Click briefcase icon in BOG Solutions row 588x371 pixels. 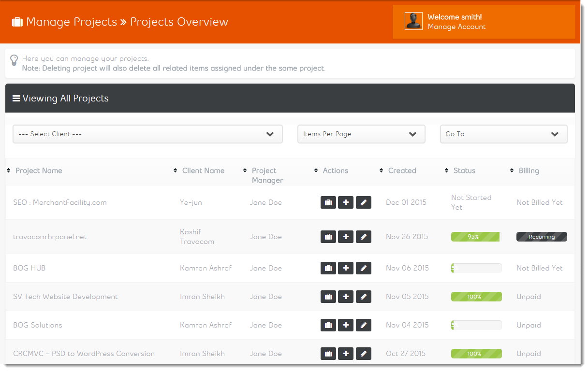328,325
